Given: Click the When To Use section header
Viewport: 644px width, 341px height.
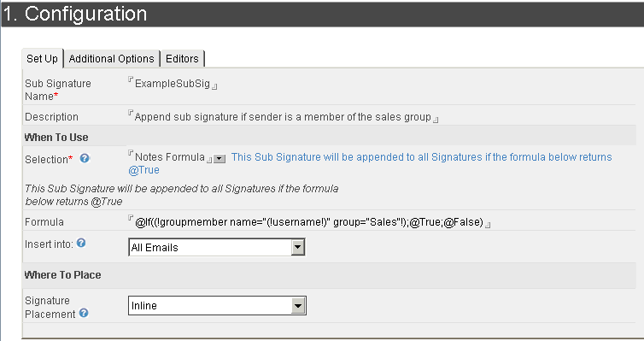Looking at the screenshot, I should click(x=56, y=138).
